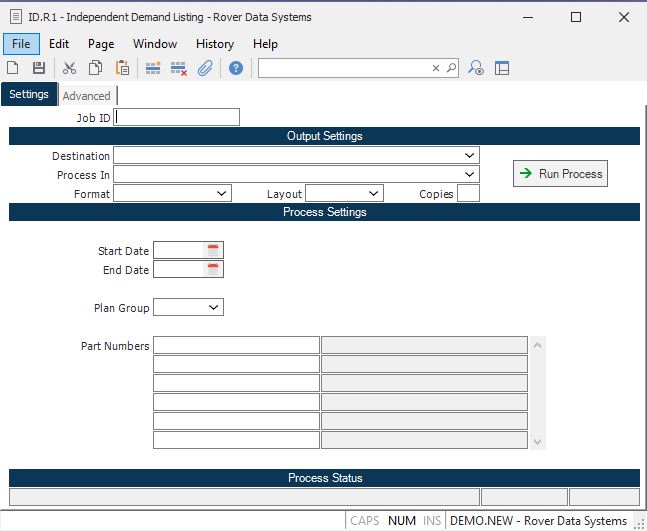The image size is (647, 531).
Task: Click the Insert row toolbar icon
Action: point(153,68)
